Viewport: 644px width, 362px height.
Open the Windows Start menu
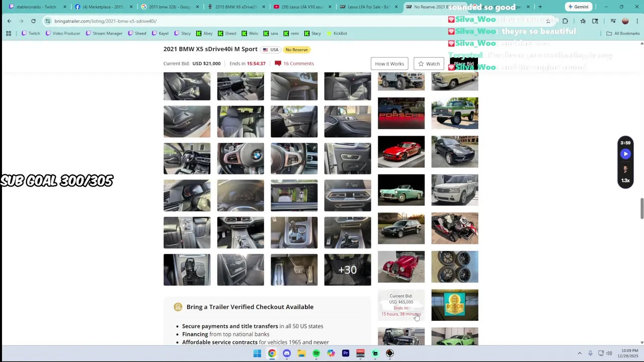tap(257, 353)
